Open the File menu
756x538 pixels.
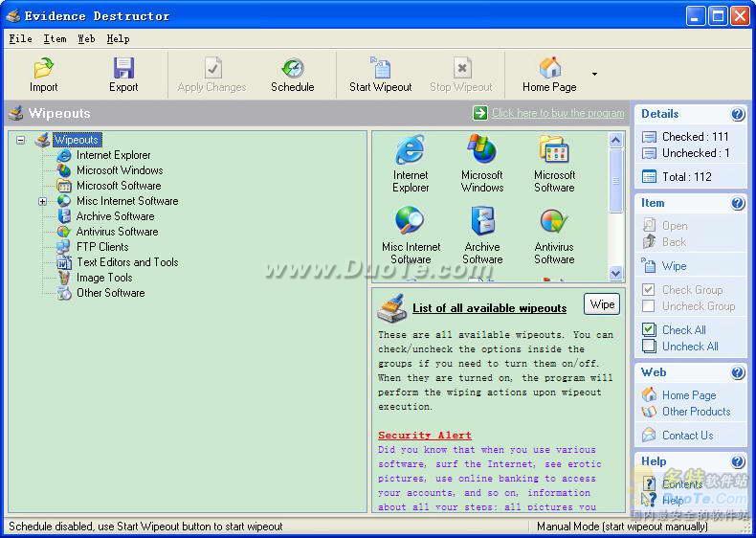click(x=21, y=39)
